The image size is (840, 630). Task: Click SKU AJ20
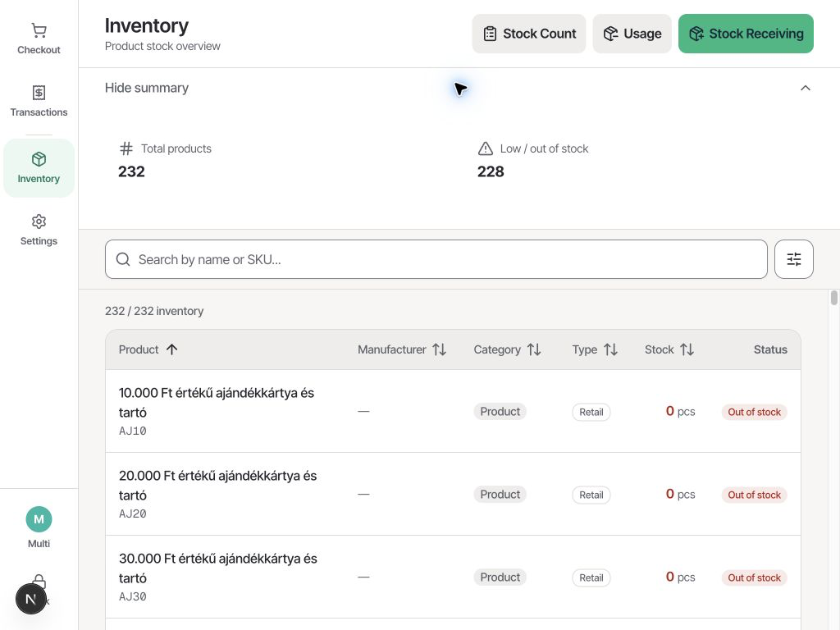coord(133,514)
